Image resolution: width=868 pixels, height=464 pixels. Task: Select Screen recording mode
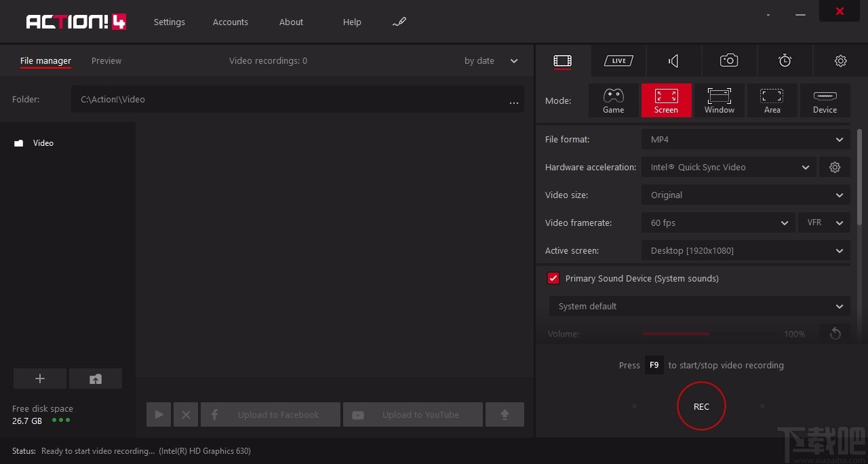click(667, 100)
